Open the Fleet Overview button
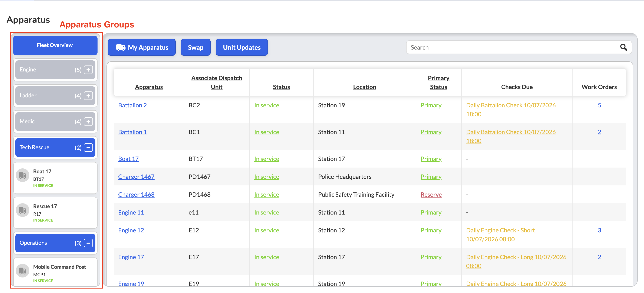The height and width of the screenshot is (293, 644). pyautogui.click(x=55, y=46)
